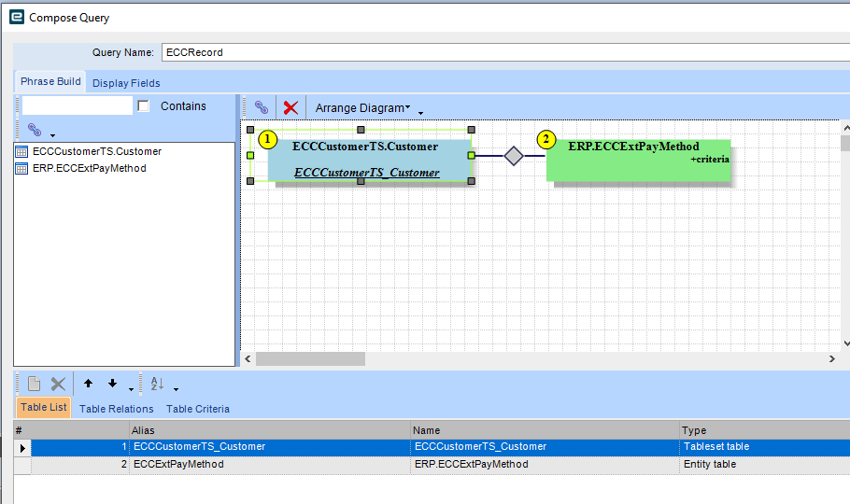Click the Alias column header

coord(269,430)
